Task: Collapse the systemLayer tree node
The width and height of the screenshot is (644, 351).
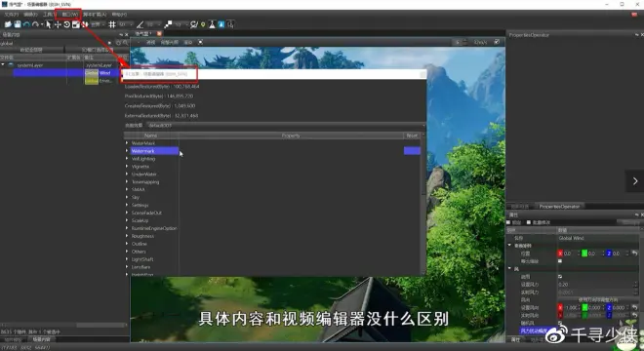Action: tap(3, 65)
